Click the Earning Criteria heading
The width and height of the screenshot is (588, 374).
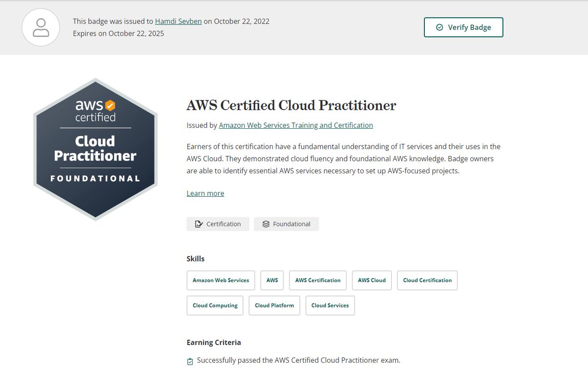coord(214,342)
